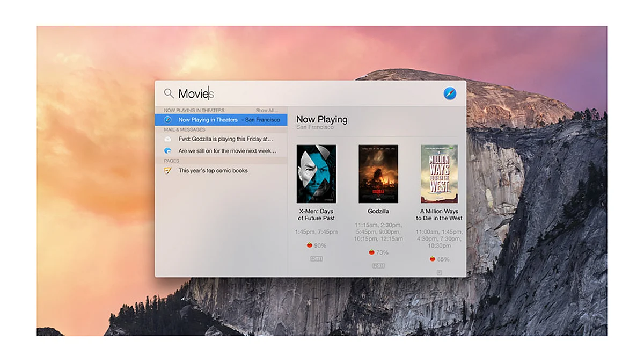This screenshot has width=644, height=362.
Task: Click the "NOW PLAYING IN THEATERS" section header
Action: click(x=194, y=110)
